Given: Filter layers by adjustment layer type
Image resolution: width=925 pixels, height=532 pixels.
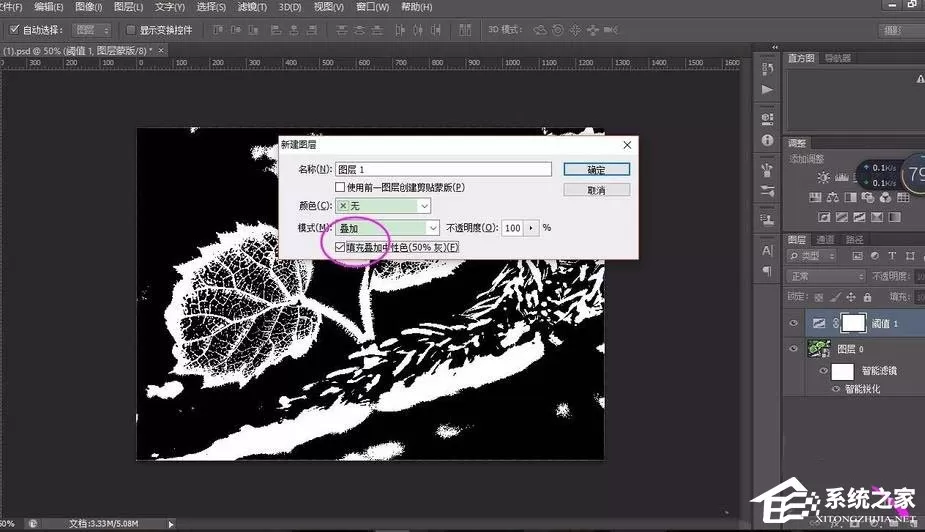Looking at the screenshot, I should [x=874, y=256].
